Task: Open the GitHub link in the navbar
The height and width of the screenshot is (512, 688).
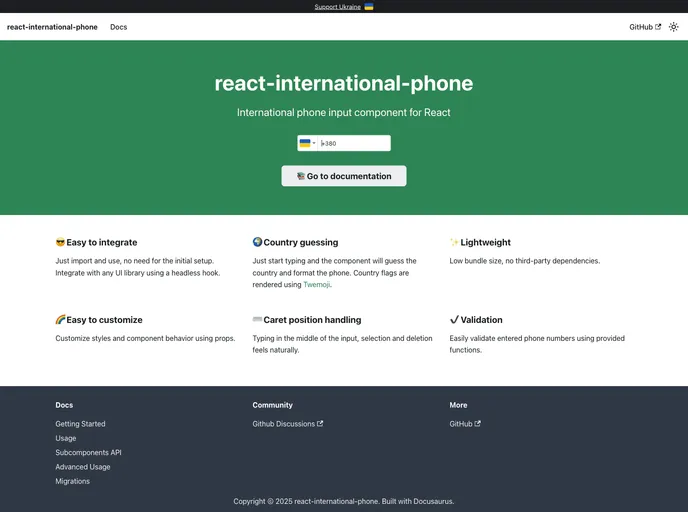Action: pos(645,27)
